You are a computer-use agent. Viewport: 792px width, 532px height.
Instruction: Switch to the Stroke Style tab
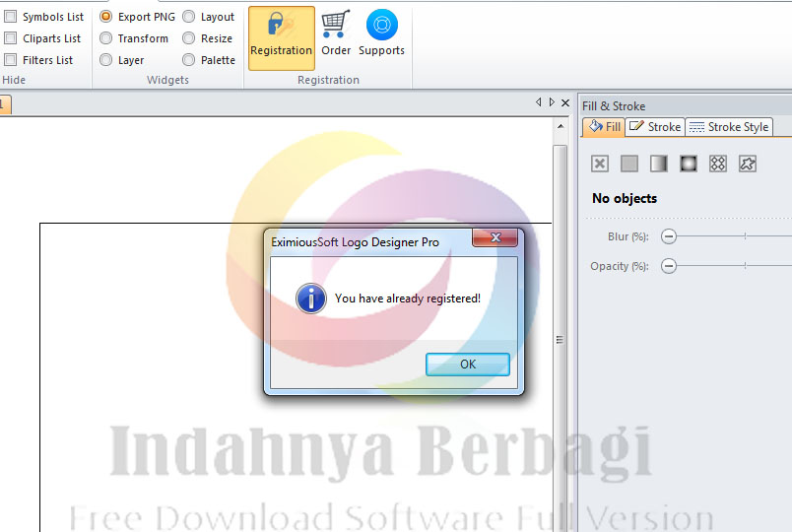coord(729,127)
